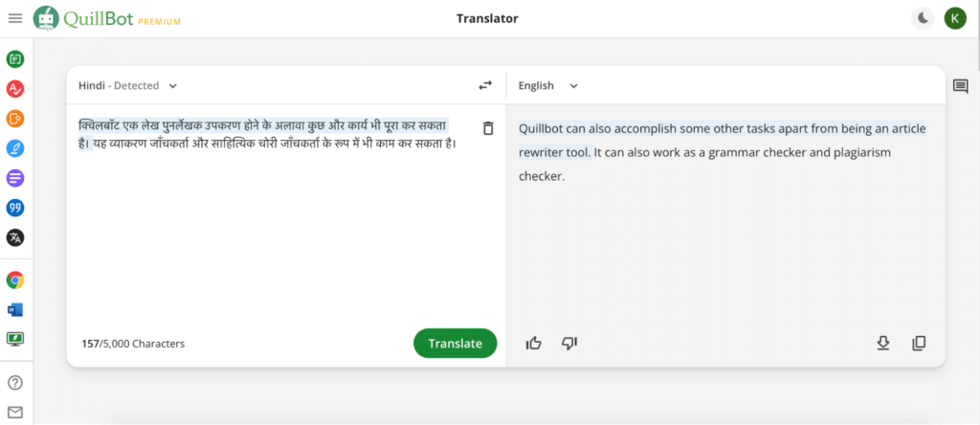Open the Co-Writer pen icon
This screenshot has height=425, width=980.
[x=15, y=148]
